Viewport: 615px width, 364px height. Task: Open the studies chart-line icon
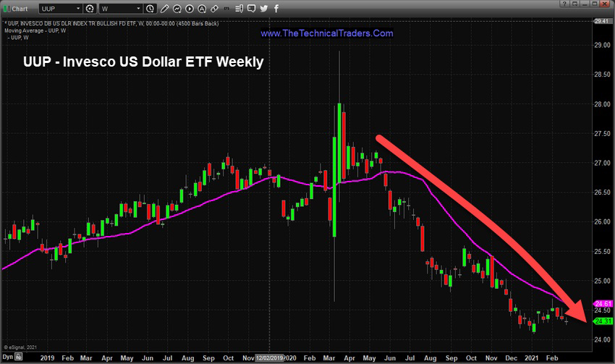tap(178, 9)
